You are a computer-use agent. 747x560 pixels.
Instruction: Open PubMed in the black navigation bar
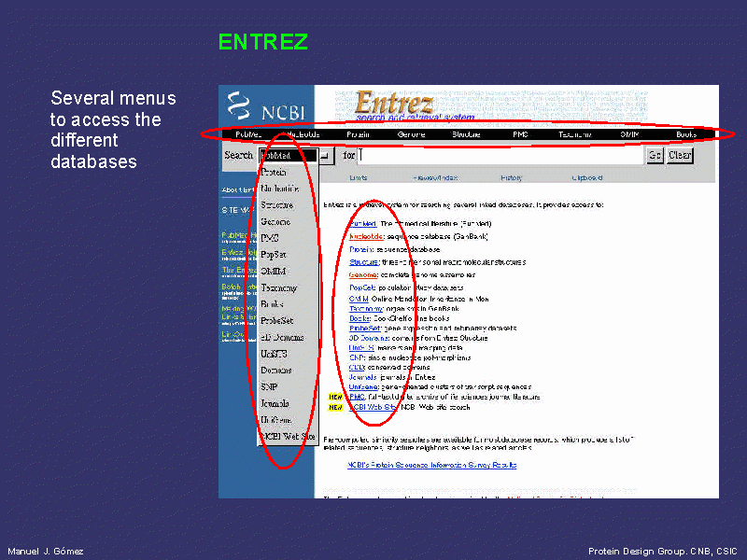tap(248, 134)
